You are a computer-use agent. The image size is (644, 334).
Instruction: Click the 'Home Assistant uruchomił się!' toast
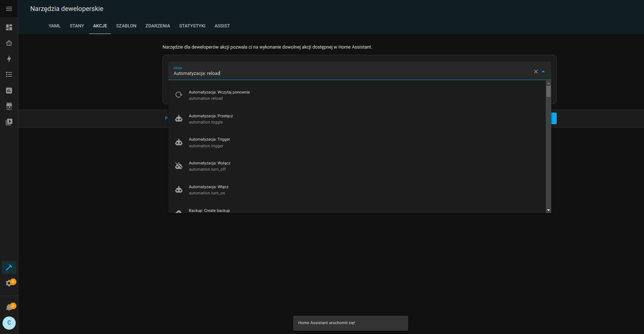coord(350,323)
